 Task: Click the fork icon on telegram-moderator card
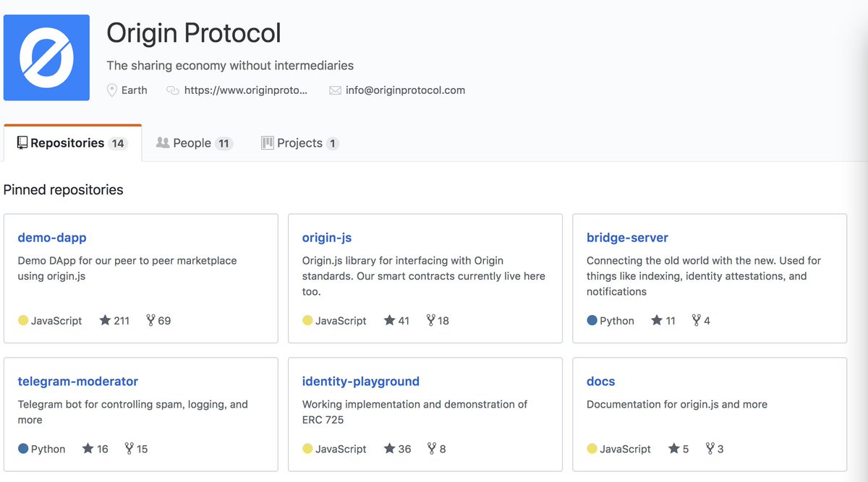tap(129, 449)
